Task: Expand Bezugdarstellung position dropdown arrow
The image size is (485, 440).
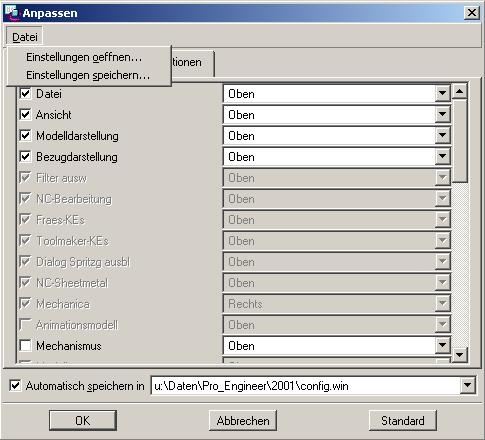Action: click(442, 157)
